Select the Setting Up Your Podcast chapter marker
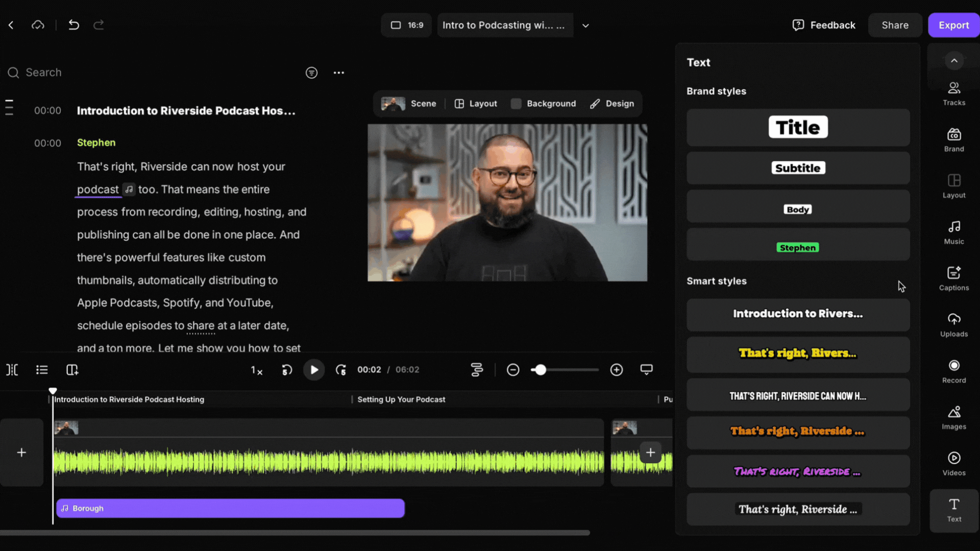This screenshot has width=980, height=551. pos(401,399)
